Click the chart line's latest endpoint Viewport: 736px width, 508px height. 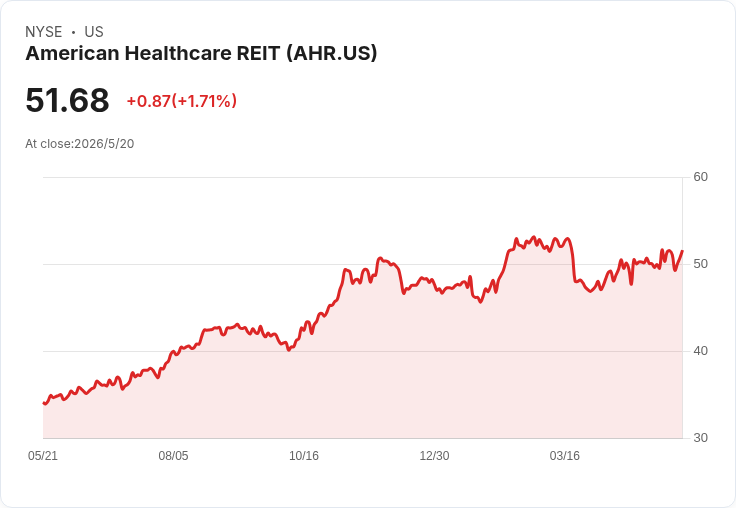[x=682, y=251]
